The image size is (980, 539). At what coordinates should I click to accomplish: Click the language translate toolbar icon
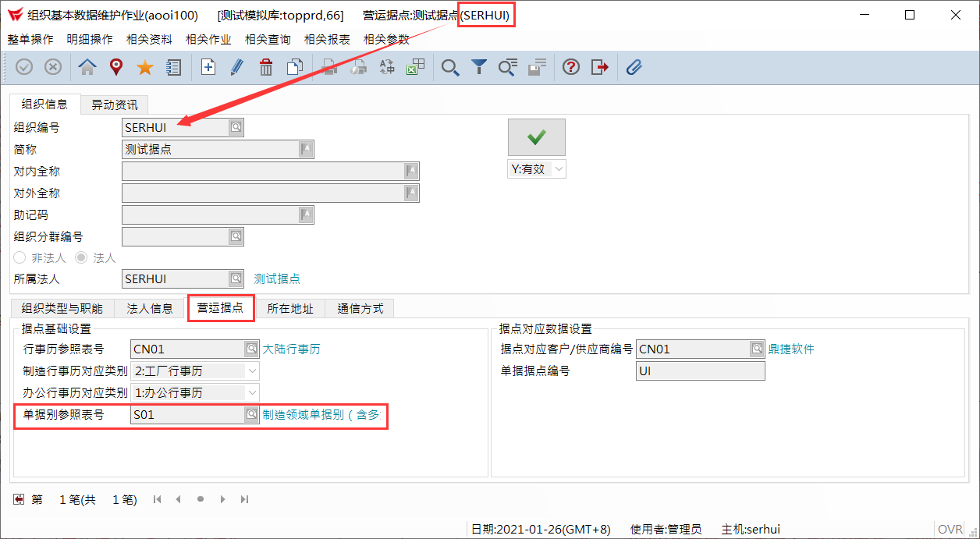point(387,67)
